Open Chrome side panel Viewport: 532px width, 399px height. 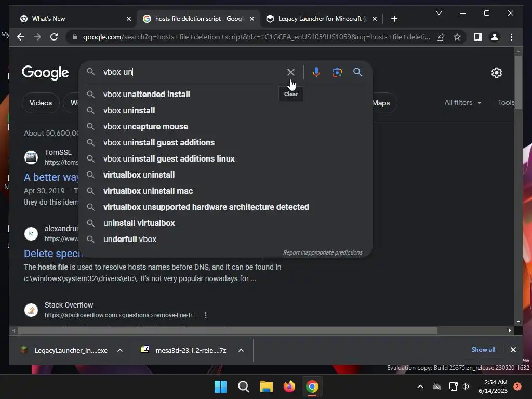478,37
